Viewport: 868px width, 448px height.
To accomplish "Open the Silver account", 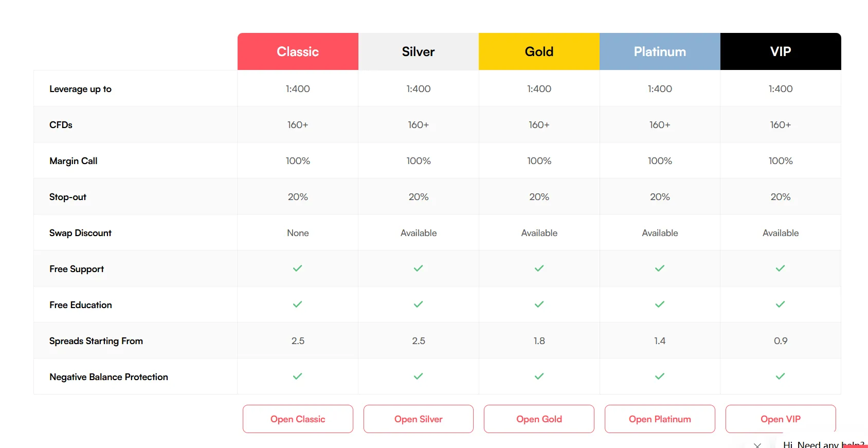I will (419, 419).
